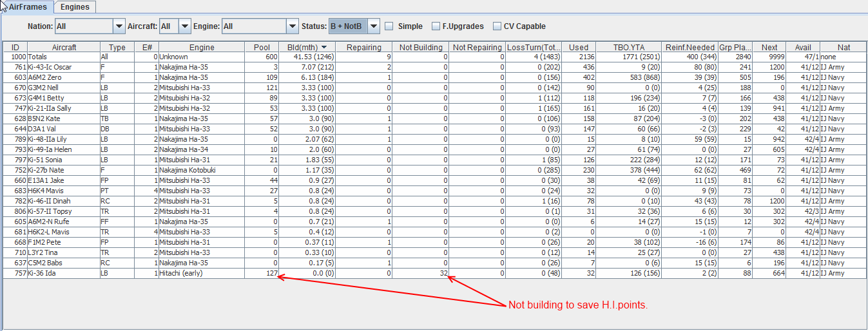868x331 pixels.
Task: Sort by the Next column header
Action: coord(769,47)
